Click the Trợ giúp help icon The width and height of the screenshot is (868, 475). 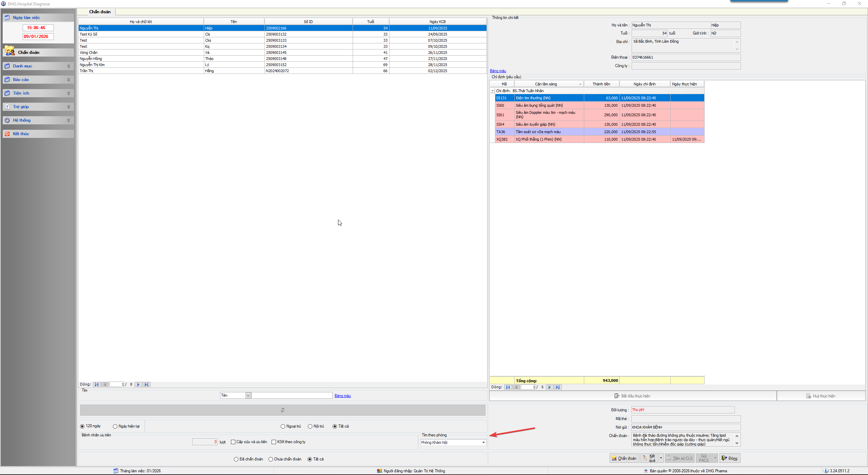(7, 107)
